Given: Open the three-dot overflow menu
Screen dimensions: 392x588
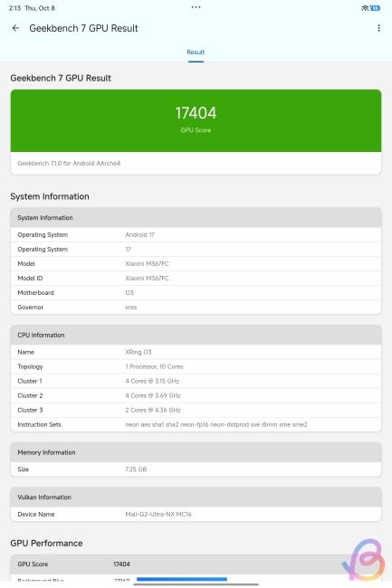Looking at the screenshot, I should (x=378, y=28).
